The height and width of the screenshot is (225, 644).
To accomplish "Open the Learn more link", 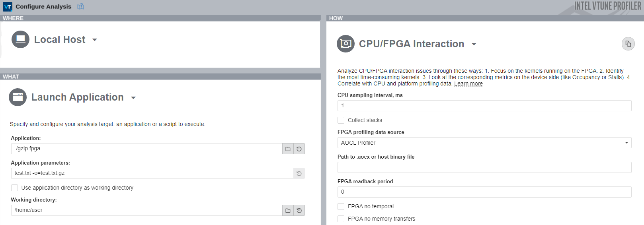I will [468, 84].
